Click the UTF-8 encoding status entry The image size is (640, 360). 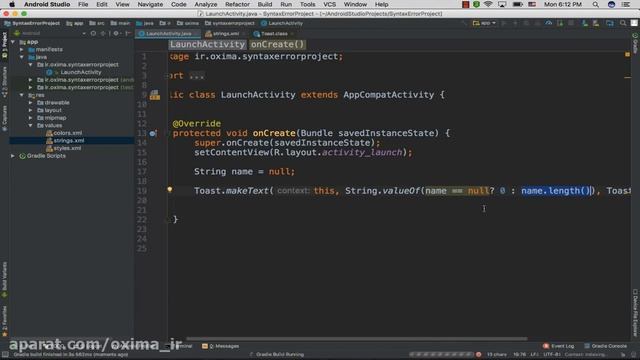pos(552,354)
